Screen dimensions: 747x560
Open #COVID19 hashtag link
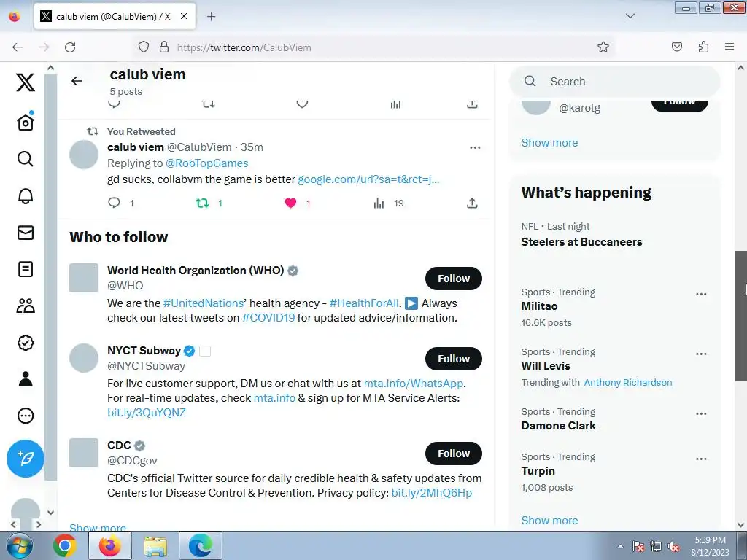coord(268,318)
